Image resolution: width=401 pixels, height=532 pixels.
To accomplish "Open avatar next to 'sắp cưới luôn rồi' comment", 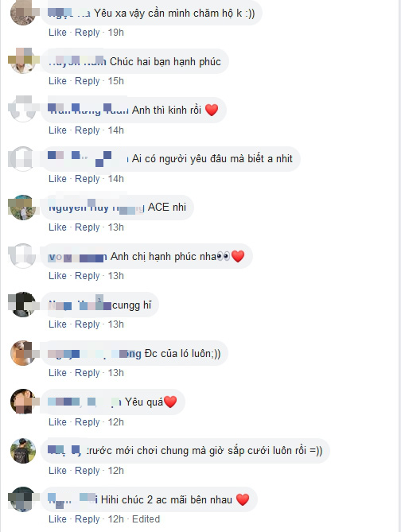I will click(23, 451).
